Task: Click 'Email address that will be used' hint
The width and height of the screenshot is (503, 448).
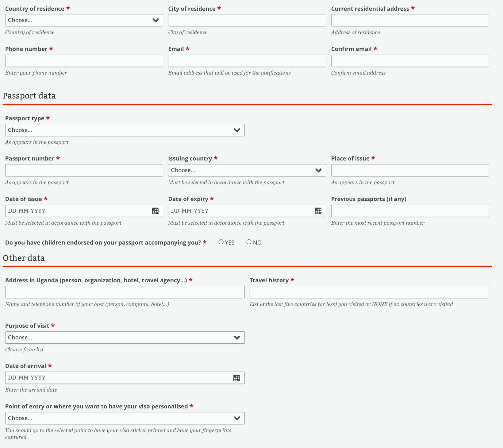Action: click(229, 73)
